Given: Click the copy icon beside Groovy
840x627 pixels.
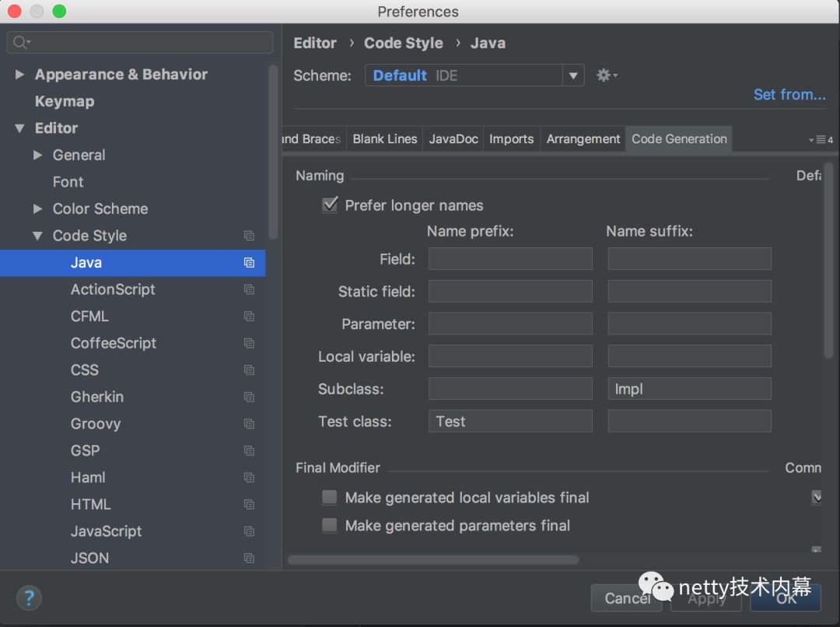Looking at the screenshot, I should [x=249, y=423].
